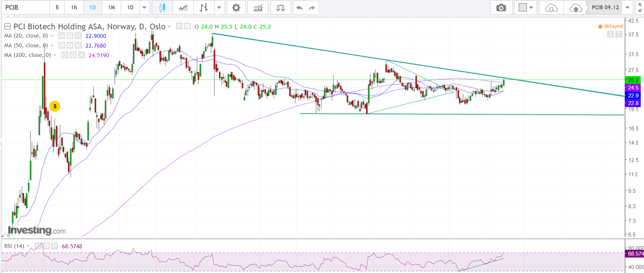The height and width of the screenshot is (273, 644).
Task: Take a chart snapshot with the camera
Action: 501,8
